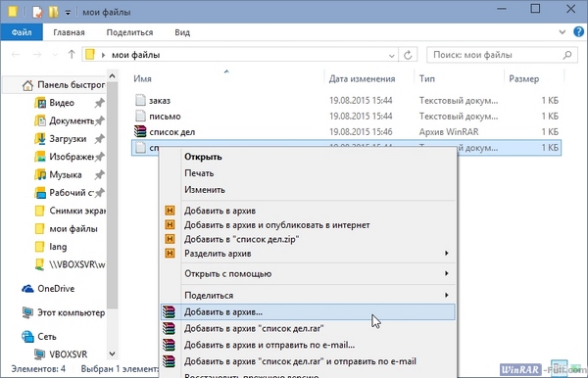This screenshot has width=588, height=378.
Task: Choose Открыть in the context menu
Action: point(308,157)
